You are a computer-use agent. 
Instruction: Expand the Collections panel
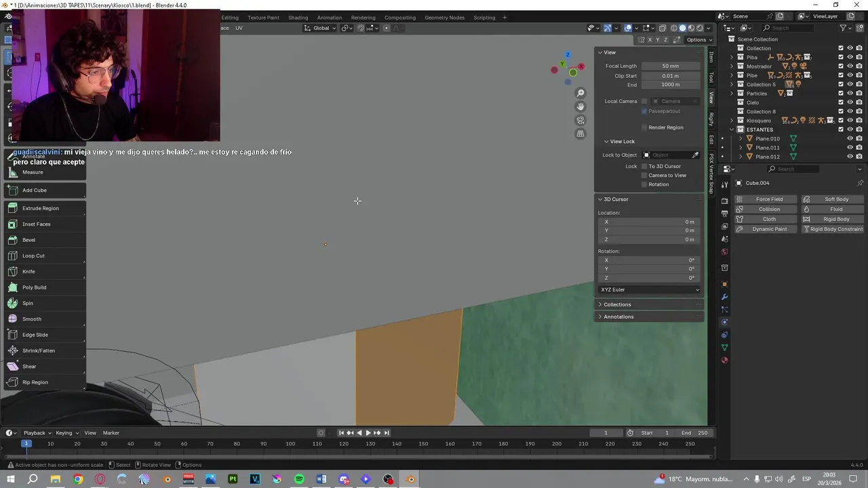tap(617, 305)
